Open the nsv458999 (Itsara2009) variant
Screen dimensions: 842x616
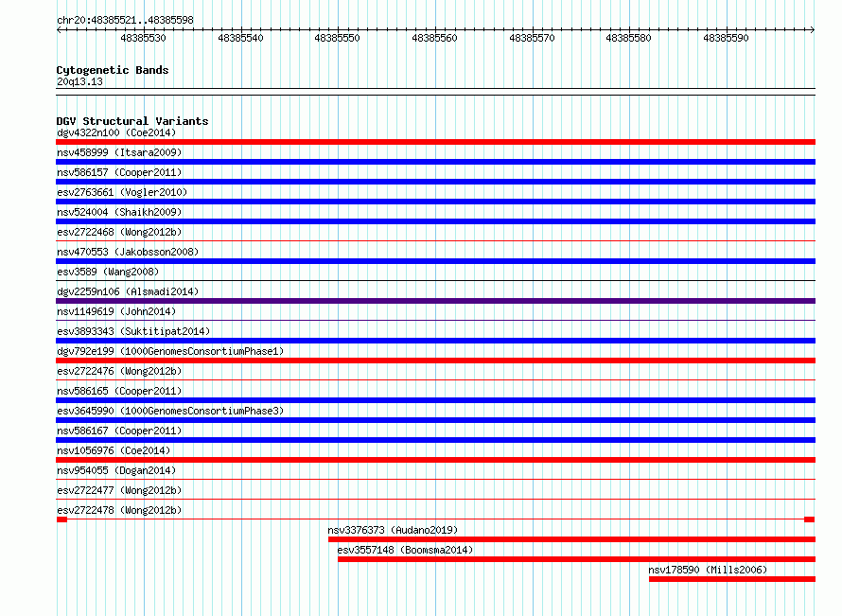(x=119, y=152)
